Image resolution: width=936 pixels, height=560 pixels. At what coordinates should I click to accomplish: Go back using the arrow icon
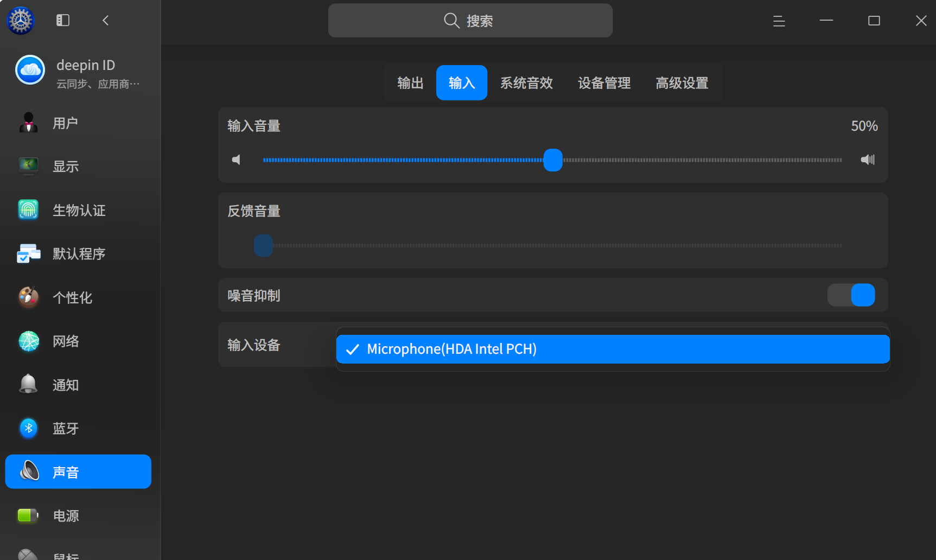pyautogui.click(x=106, y=21)
